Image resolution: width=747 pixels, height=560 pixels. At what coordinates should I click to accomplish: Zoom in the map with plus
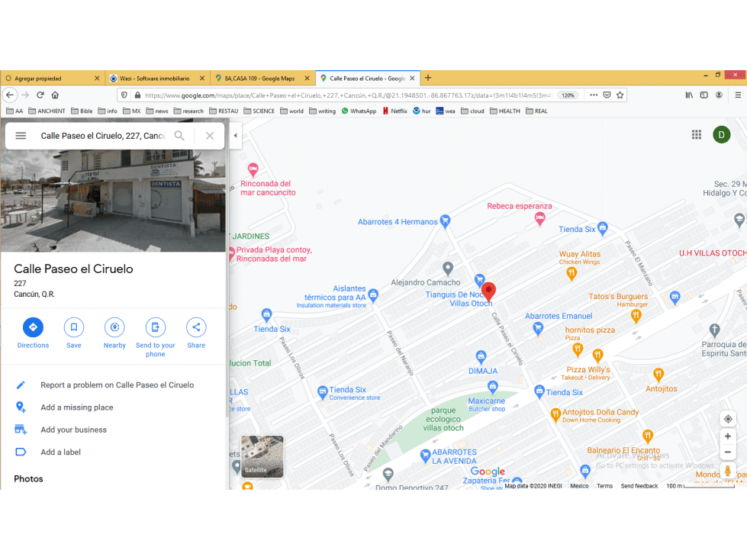click(x=728, y=436)
